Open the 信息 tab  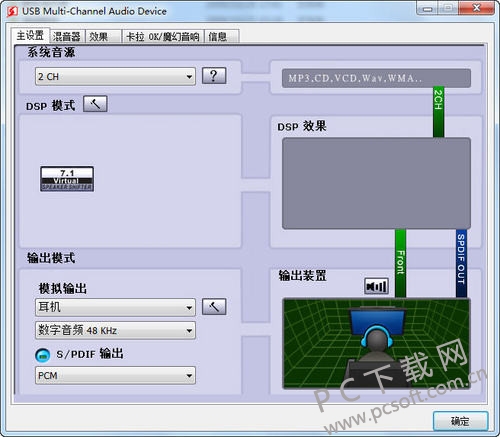point(222,36)
